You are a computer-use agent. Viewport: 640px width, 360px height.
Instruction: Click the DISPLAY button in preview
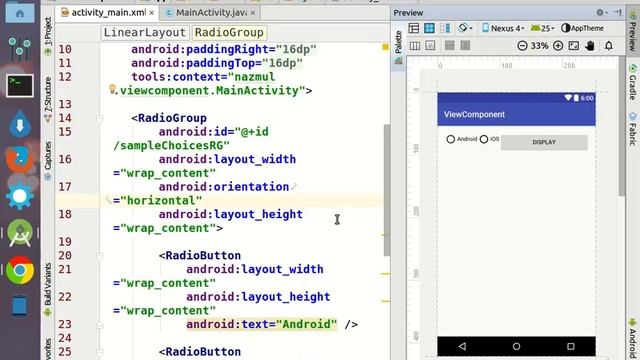[x=544, y=142]
